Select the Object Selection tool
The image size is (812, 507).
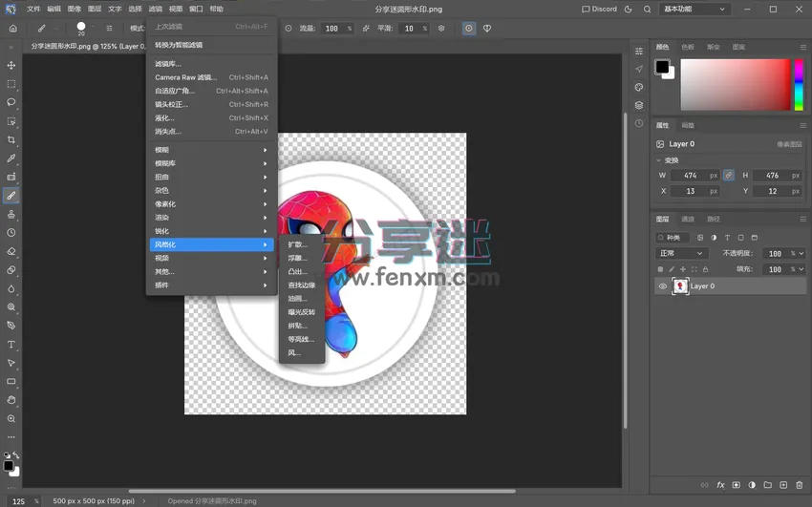click(11, 121)
